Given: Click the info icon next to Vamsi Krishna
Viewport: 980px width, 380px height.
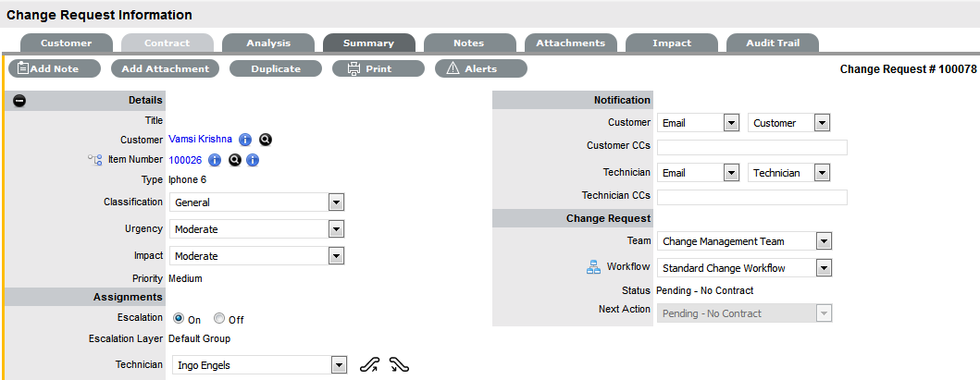Looking at the screenshot, I should click(x=245, y=140).
